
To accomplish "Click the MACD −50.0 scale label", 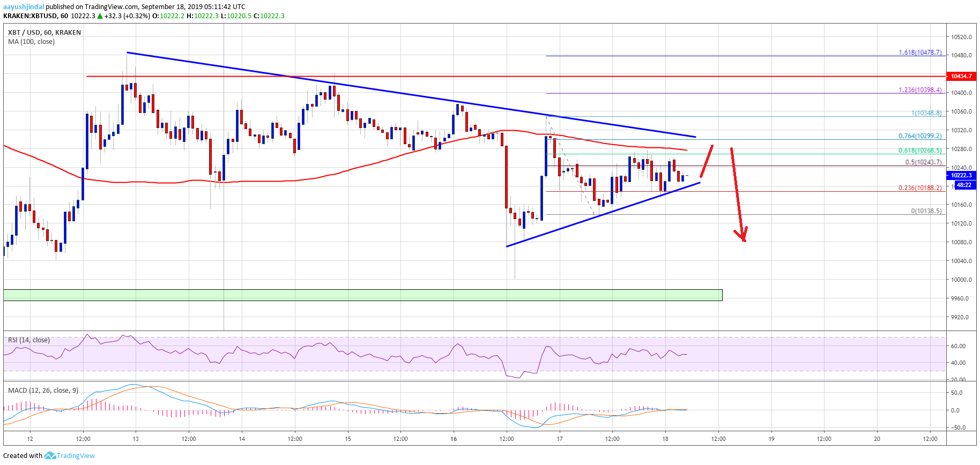I will (x=957, y=427).
